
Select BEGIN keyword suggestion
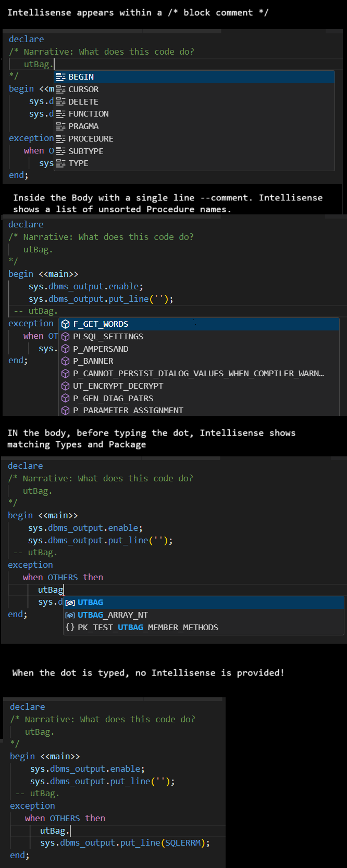[194, 77]
